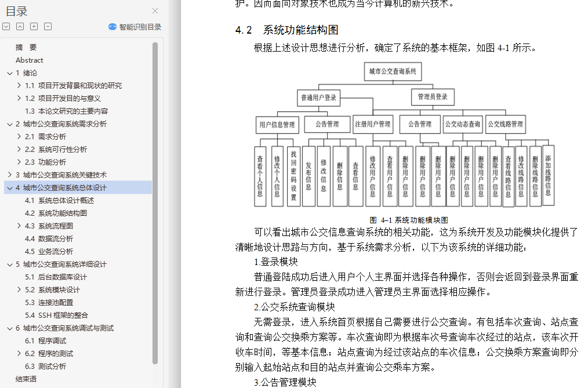Viewport: 588px width, 388px height.
Task: Jump to 4.5 业务流分析
Action: (49, 251)
